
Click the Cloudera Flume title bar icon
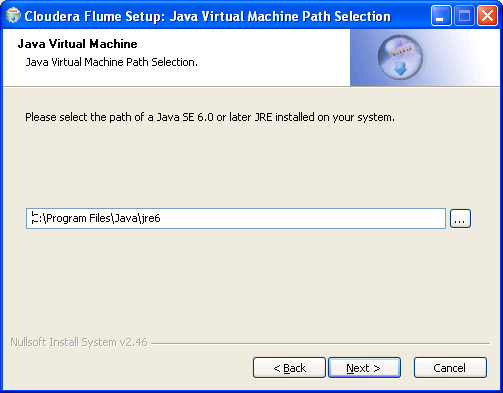click(13, 16)
